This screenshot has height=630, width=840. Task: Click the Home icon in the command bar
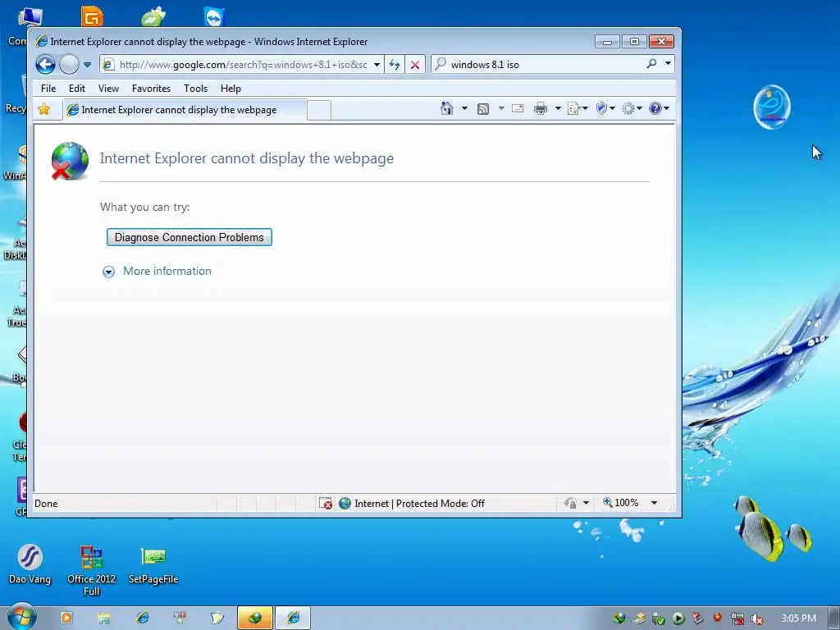tap(447, 109)
